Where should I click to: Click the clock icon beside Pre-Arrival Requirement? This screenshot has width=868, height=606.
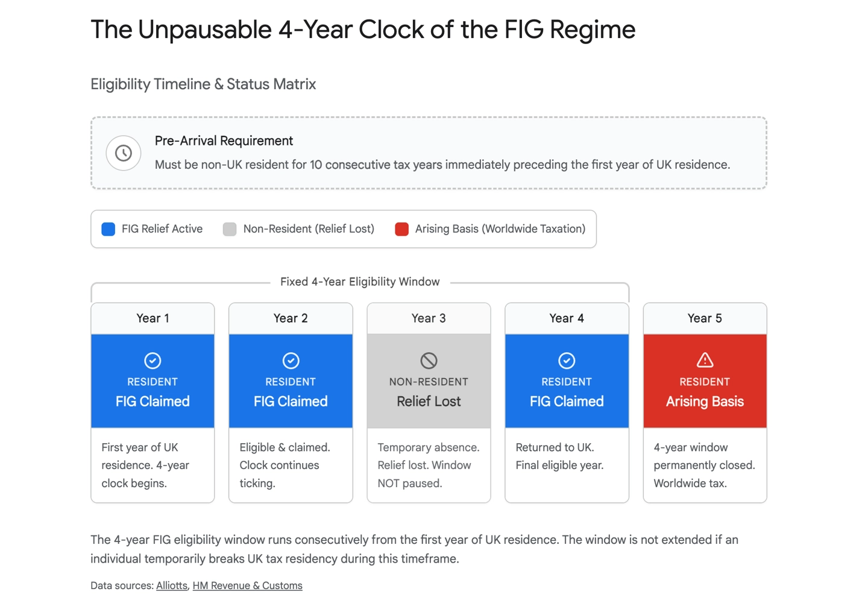124,153
